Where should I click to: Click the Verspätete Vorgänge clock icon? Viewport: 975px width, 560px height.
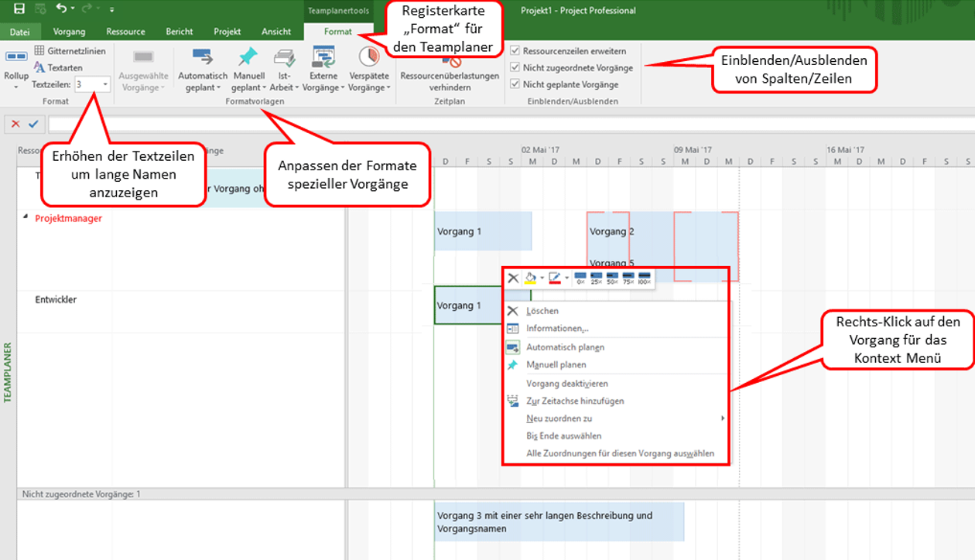coord(369,58)
